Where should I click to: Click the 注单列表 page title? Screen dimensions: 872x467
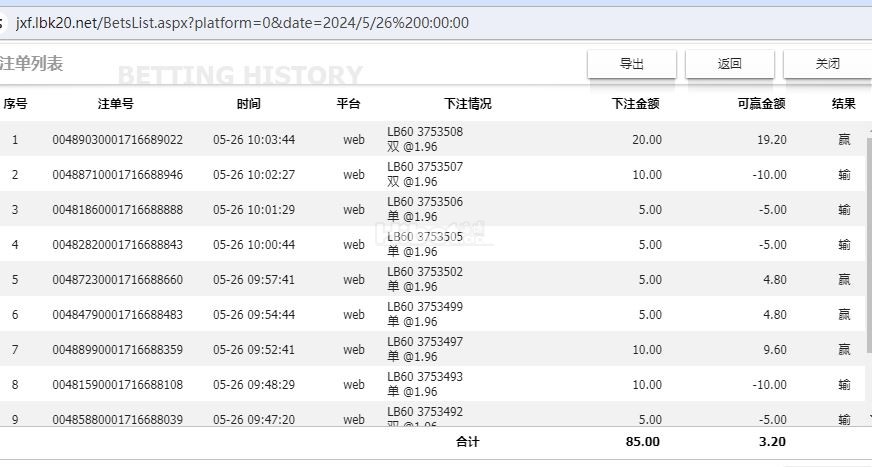(31, 64)
